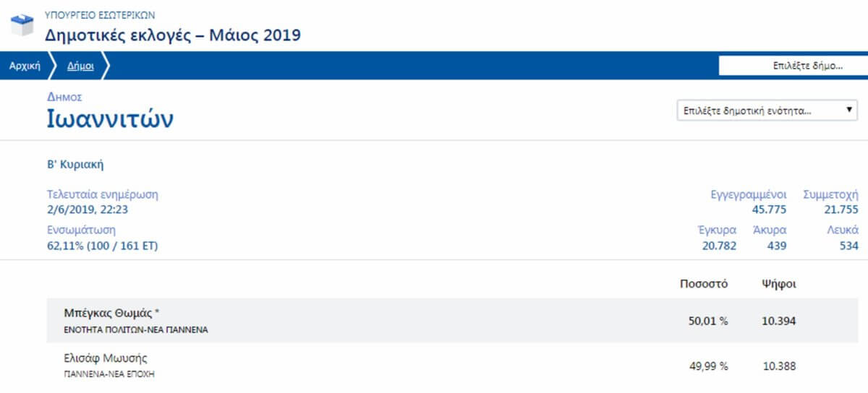The width and height of the screenshot is (868, 393).
Task: Click the dropdown arrow for δημοτική ενότητα
Action: [848, 111]
